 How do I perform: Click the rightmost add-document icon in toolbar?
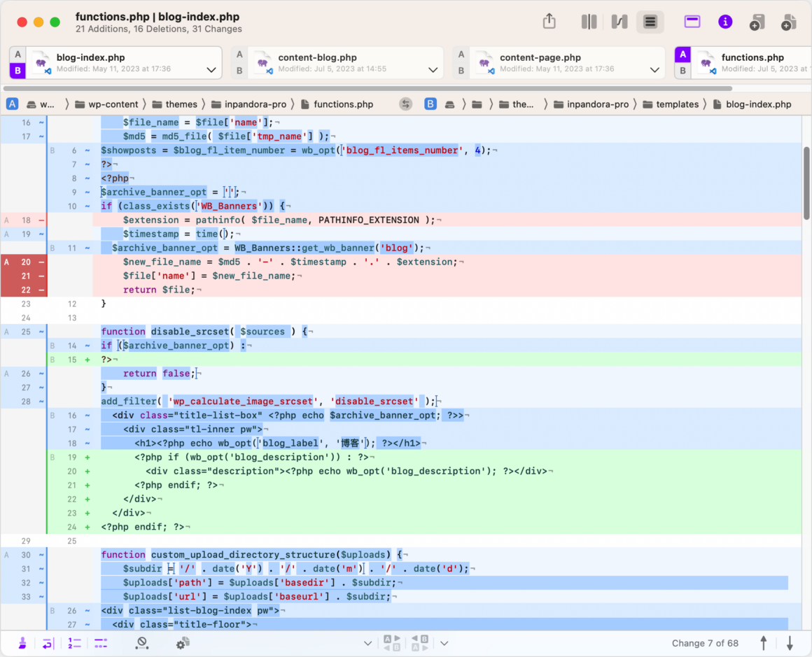coord(789,22)
